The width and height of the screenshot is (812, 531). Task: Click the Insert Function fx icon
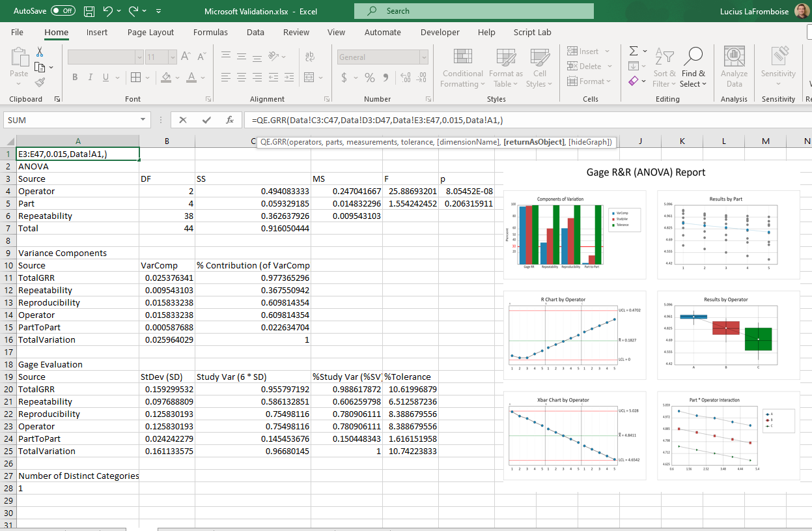229,120
